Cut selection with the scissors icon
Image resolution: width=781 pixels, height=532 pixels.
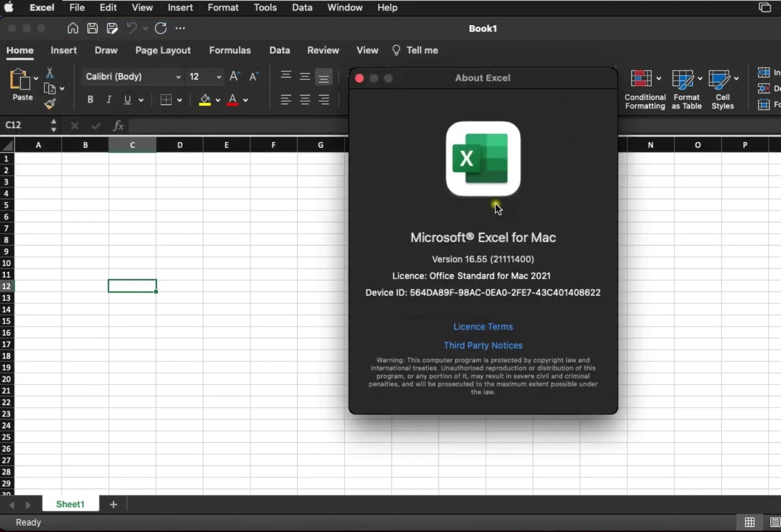tap(50, 72)
